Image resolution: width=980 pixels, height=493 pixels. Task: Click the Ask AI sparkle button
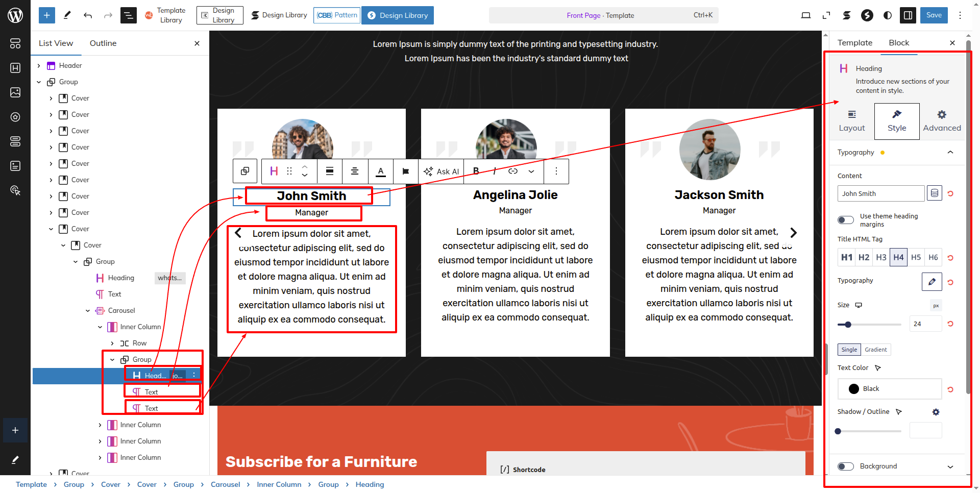[x=442, y=171]
